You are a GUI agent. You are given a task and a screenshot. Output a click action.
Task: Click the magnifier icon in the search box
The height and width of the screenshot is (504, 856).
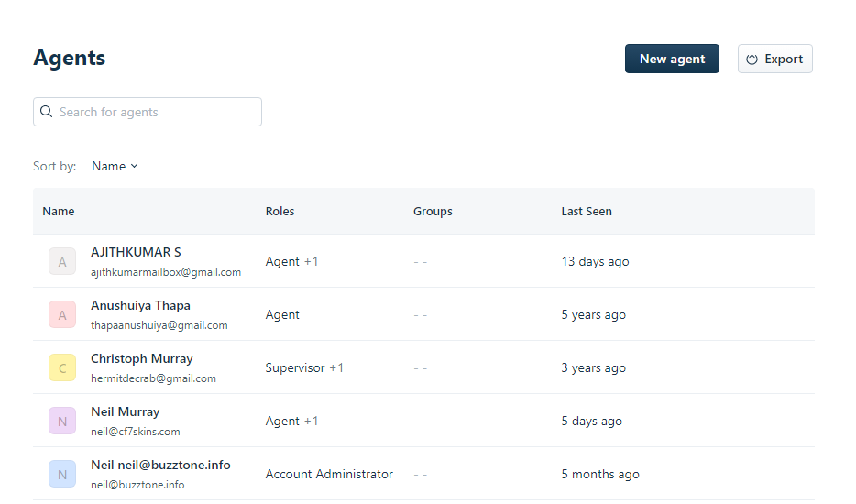coord(46,112)
